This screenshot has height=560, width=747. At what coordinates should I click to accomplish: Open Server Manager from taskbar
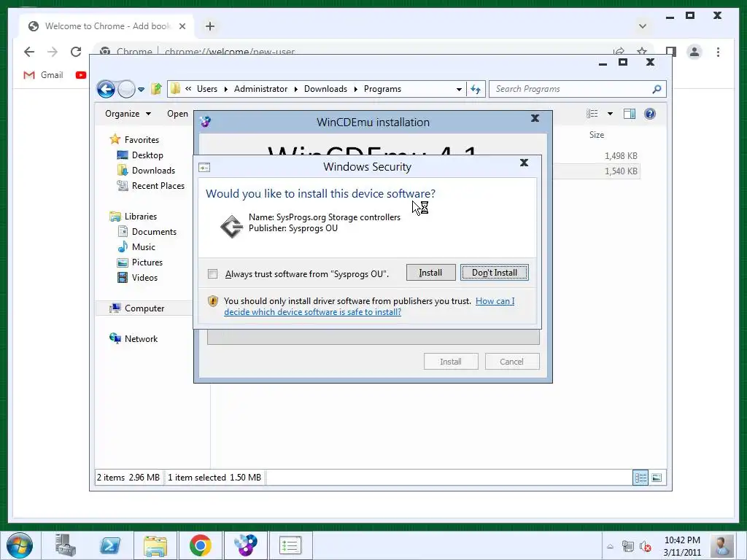(65, 545)
